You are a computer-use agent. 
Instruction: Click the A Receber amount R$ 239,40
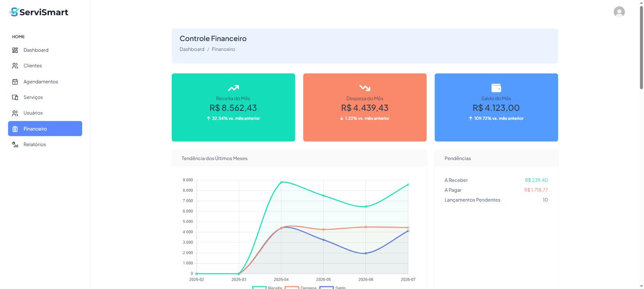[536, 180]
